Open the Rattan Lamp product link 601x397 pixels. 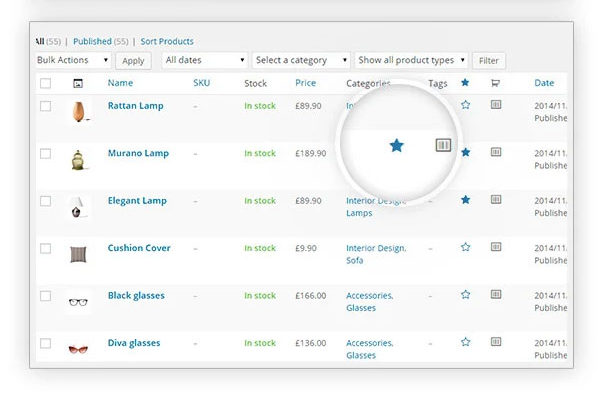135,106
